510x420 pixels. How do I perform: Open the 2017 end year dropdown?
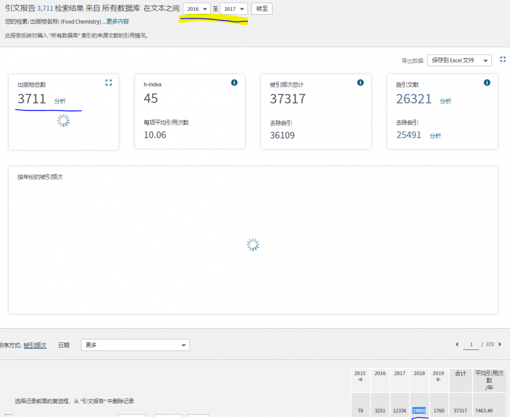[233, 9]
